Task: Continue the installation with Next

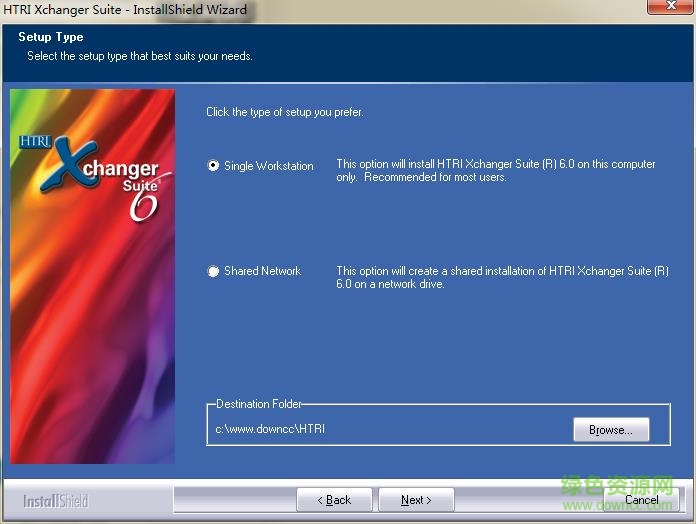Action: coord(416,500)
